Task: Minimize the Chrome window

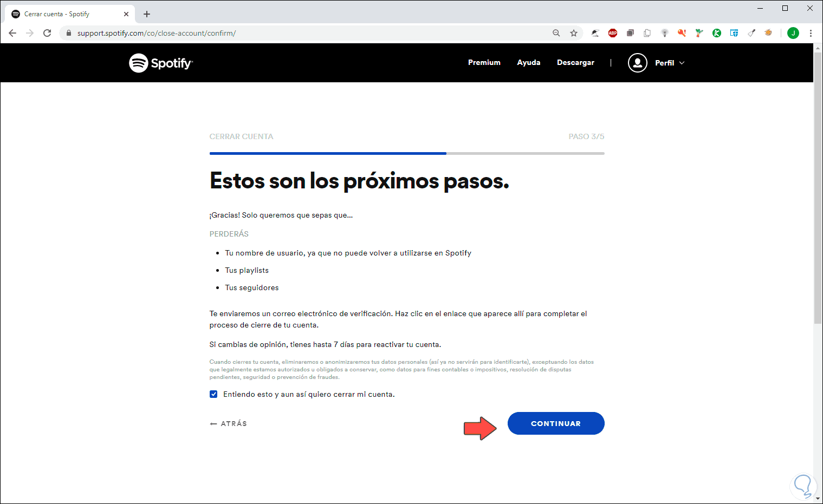Action: (x=760, y=8)
